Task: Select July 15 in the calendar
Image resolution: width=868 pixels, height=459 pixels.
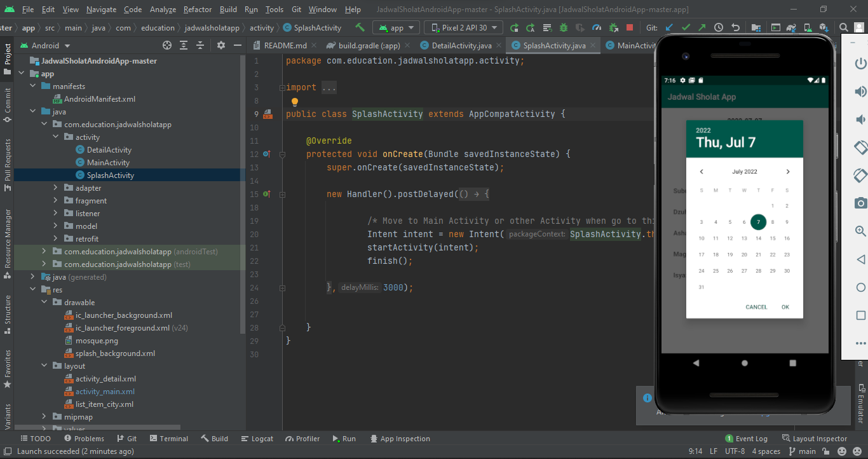Action: click(773, 238)
